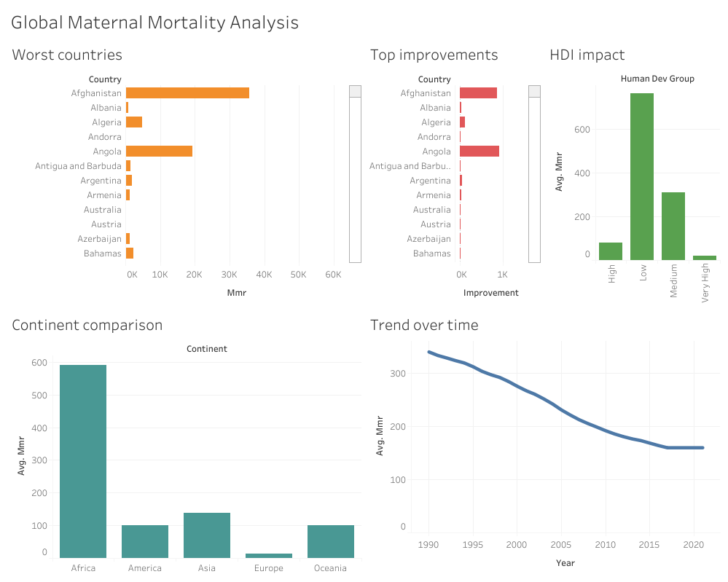Image resolution: width=728 pixels, height=582 pixels.
Task: Select the Algeria red bar in Top improvements
Action: click(463, 122)
